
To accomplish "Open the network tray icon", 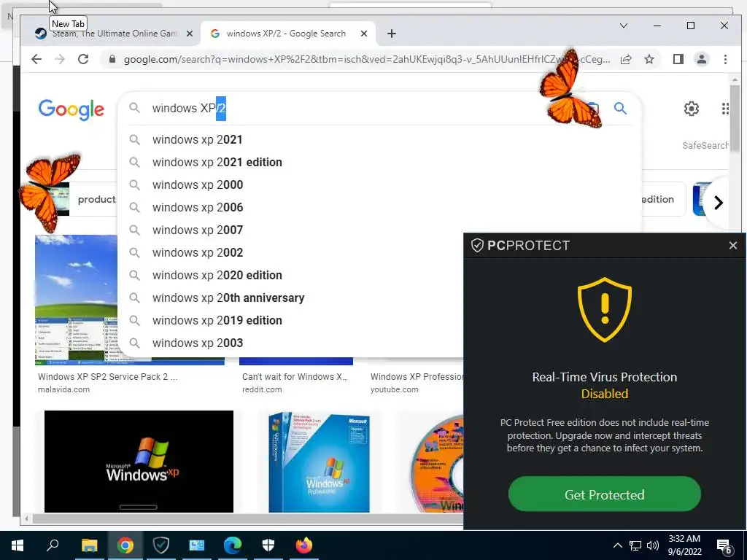I will pyautogui.click(x=635, y=545).
